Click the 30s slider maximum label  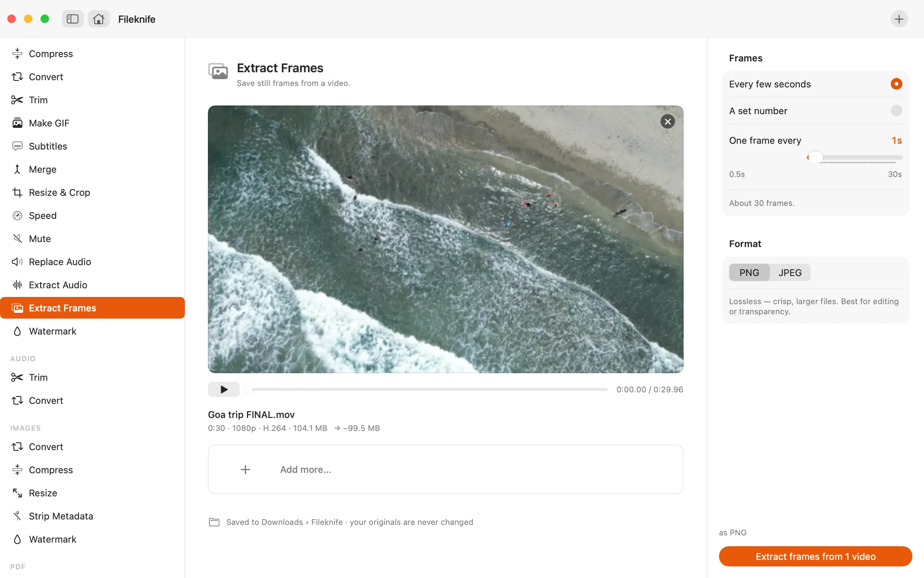(x=895, y=174)
